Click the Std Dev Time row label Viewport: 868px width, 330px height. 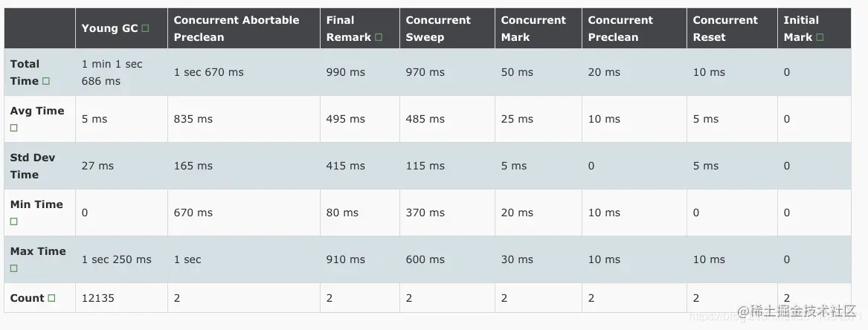click(33, 166)
